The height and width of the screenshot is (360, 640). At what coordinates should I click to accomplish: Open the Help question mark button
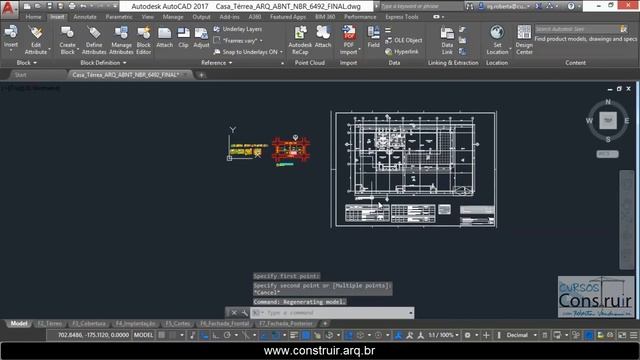[571, 6]
